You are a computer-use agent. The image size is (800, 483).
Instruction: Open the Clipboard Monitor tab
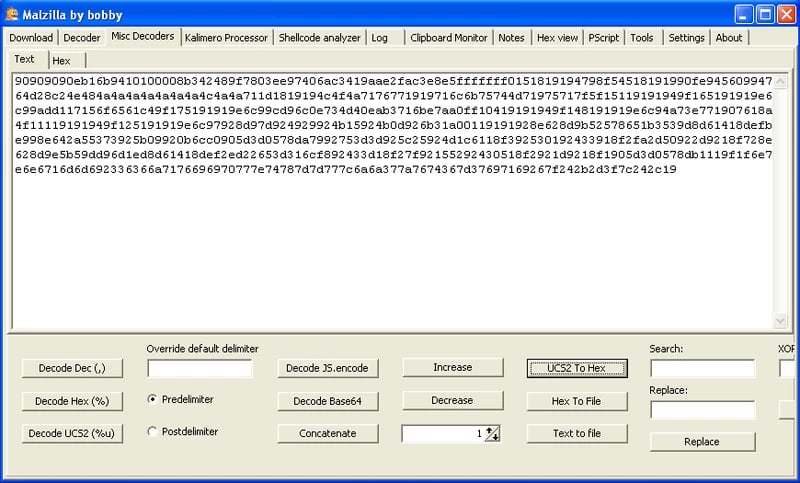click(x=448, y=38)
